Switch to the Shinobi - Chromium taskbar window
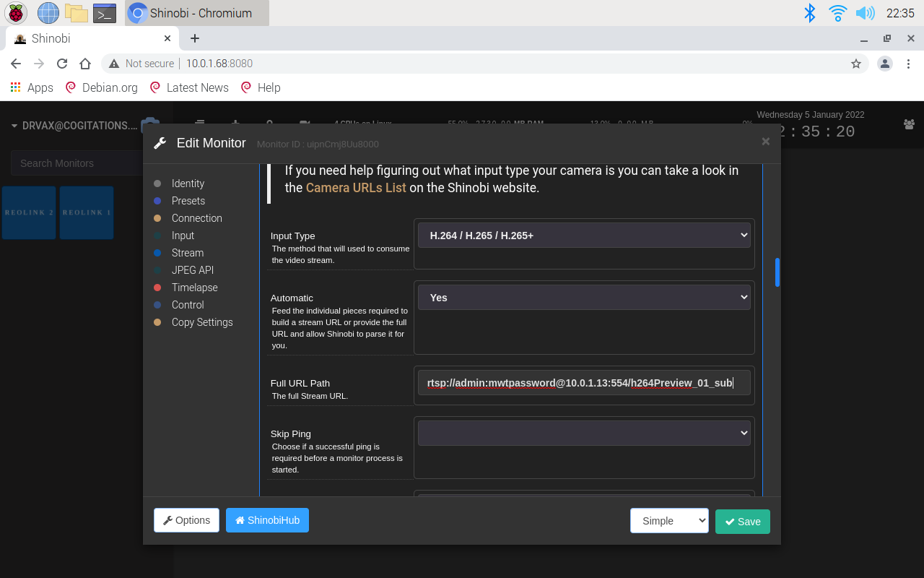The width and height of the screenshot is (924, 578). [x=197, y=13]
